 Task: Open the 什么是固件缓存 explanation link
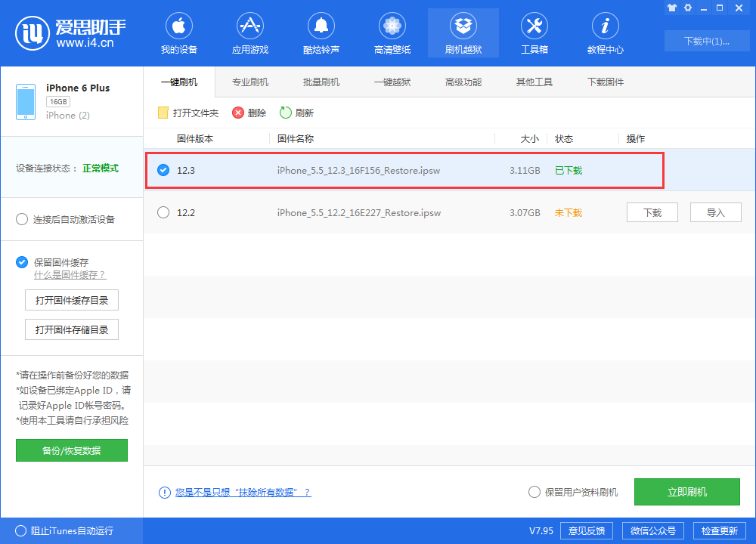(70, 275)
